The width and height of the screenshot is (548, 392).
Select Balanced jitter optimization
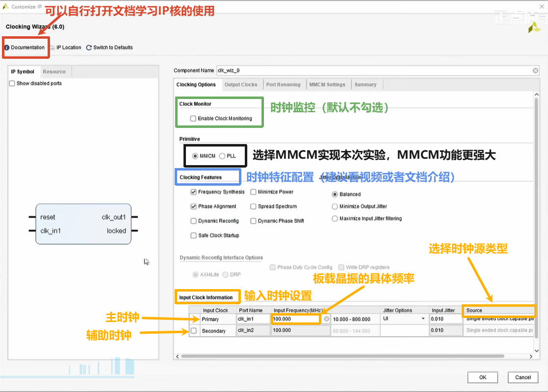pyautogui.click(x=335, y=195)
